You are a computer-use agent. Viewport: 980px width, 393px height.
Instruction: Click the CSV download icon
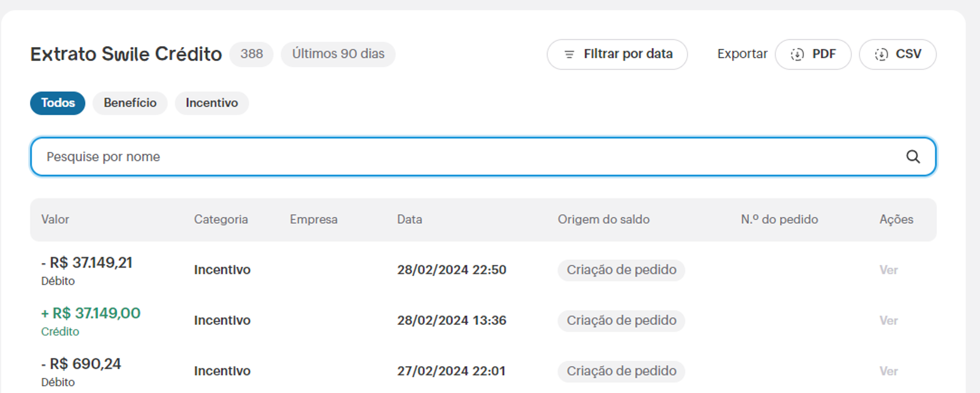pyautogui.click(x=881, y=54)
